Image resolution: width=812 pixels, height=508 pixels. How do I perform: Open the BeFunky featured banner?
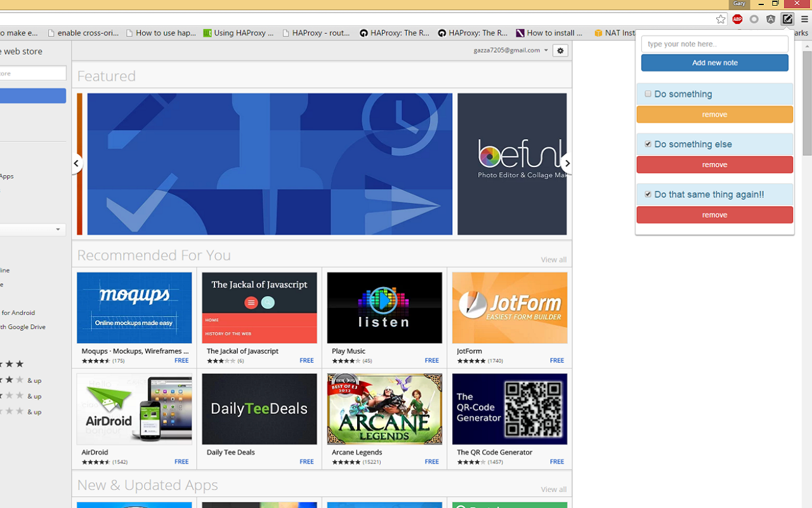[512, 164]
